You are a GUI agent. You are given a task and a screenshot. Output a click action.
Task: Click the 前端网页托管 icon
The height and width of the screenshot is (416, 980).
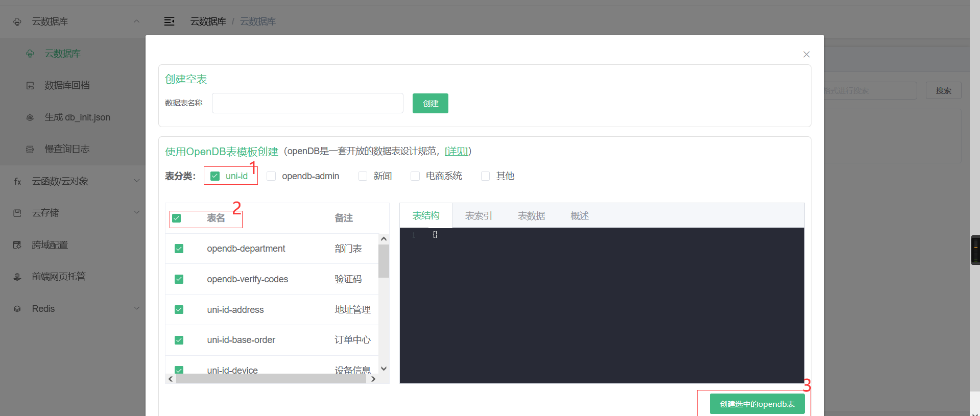pos(17,277)
